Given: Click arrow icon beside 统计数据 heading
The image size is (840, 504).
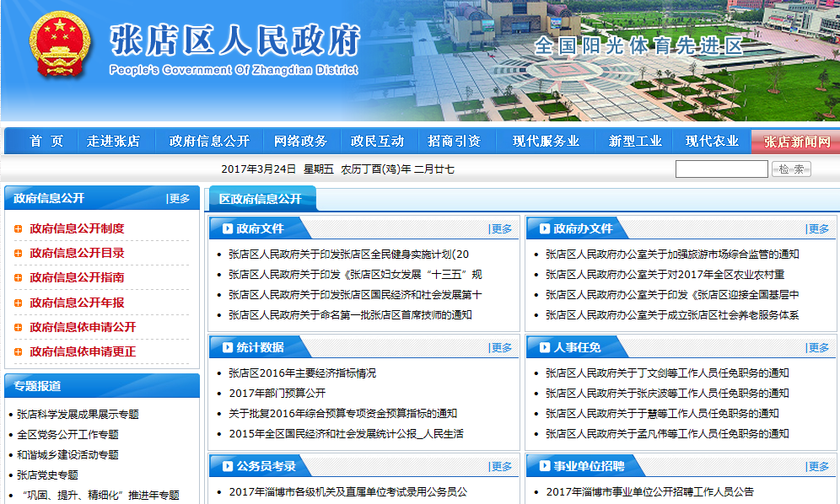Looking at the screenshot, I should (227, 347).
